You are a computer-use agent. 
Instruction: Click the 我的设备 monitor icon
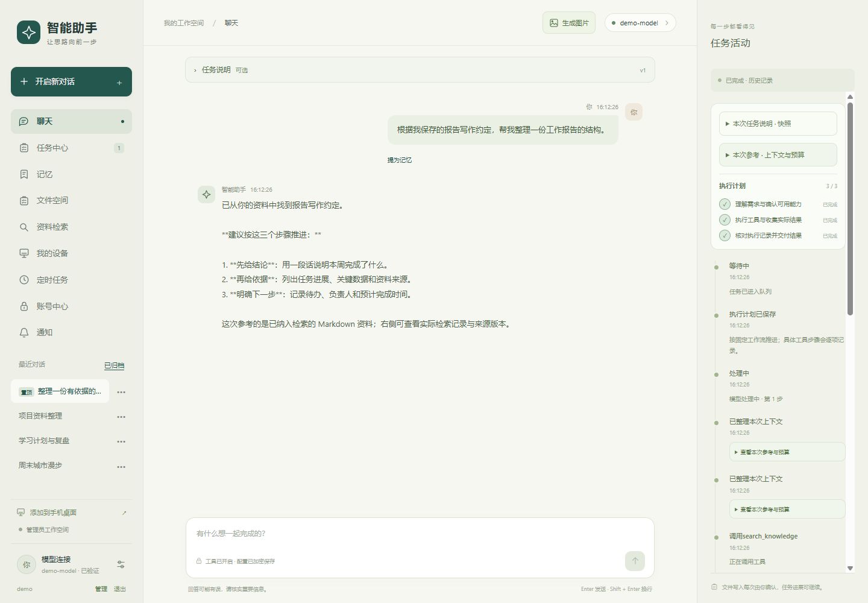point(24,253)
